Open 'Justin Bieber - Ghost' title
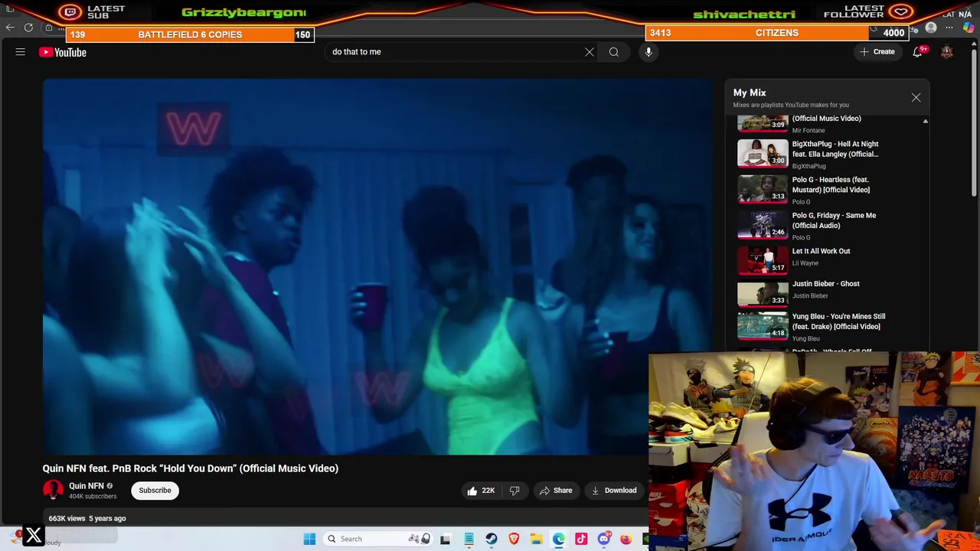 (825, 284)
